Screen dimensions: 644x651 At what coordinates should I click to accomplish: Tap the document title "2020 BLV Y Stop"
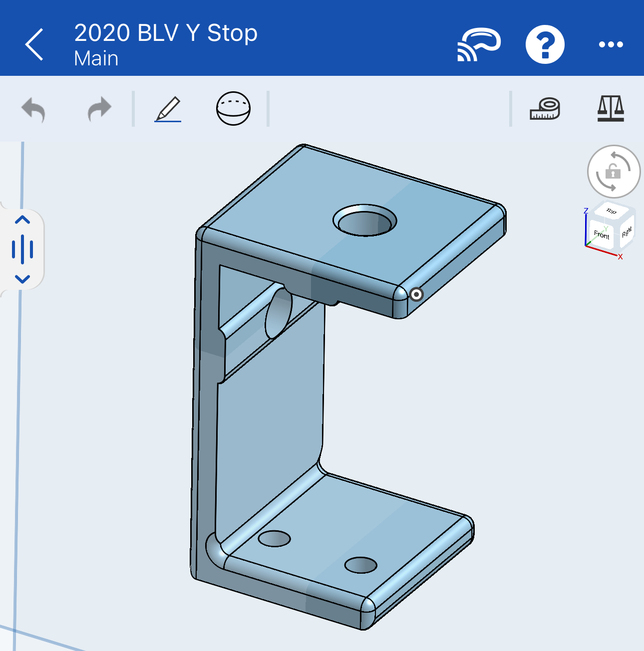166,33
